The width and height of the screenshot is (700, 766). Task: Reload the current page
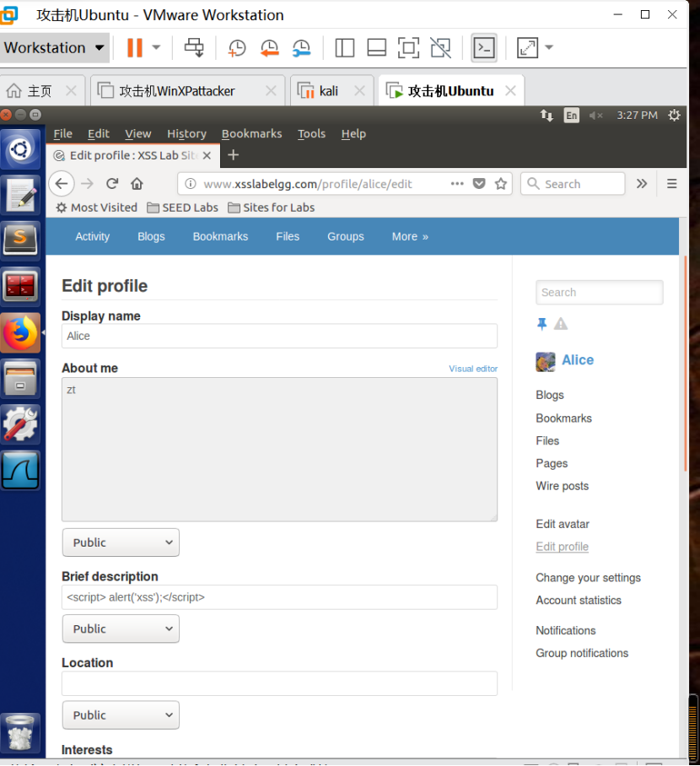point(112,184)
